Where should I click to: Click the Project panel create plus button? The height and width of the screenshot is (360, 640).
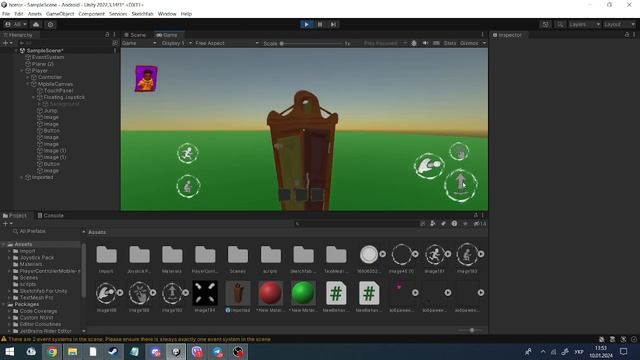tap(6, 224)
